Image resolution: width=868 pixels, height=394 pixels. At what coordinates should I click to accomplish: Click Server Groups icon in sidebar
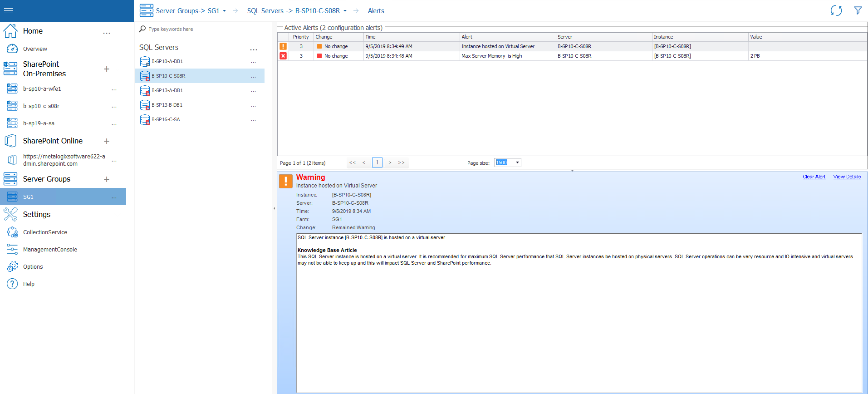tap(10, 179)
